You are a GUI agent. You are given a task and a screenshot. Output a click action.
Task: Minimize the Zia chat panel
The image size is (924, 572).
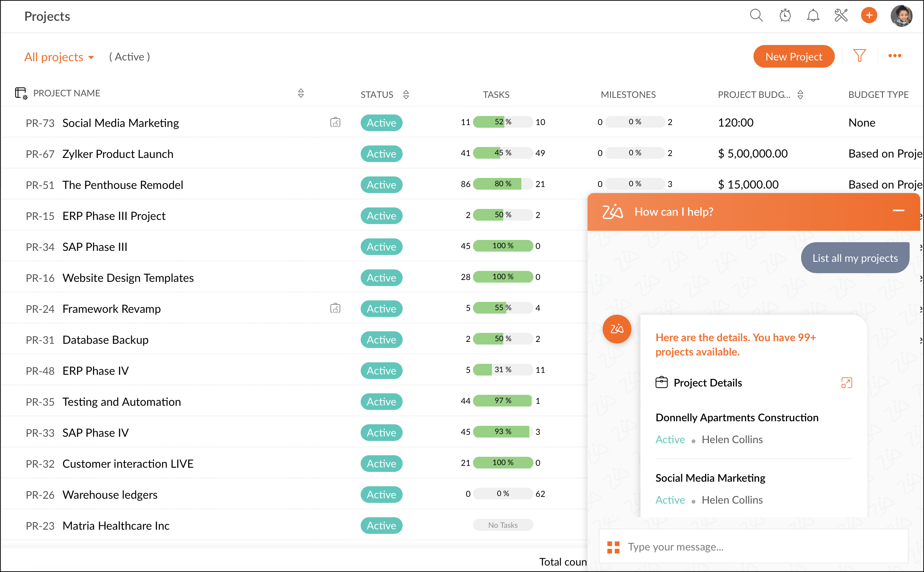click(898, 211)
